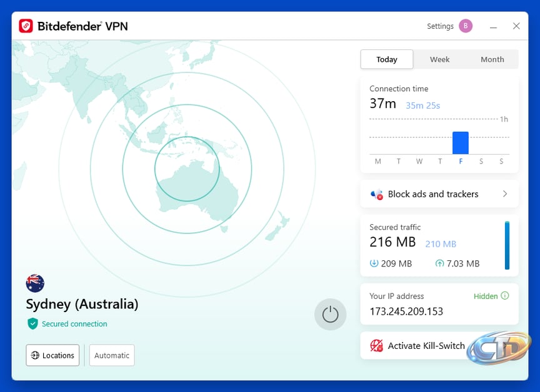The width and height of the screenshot is (540, 392).
Task: Click the Bitdefender red shield logo
Action: [26, 26]
